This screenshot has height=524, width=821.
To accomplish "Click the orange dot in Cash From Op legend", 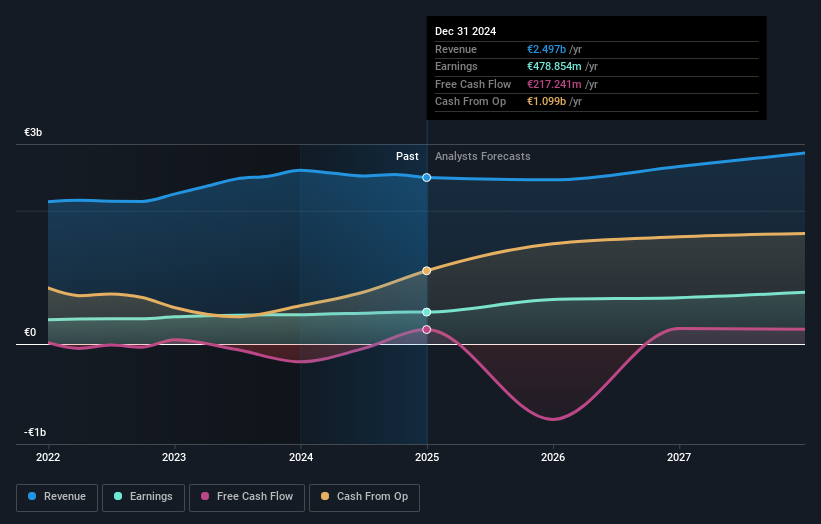I will [325, 496].
